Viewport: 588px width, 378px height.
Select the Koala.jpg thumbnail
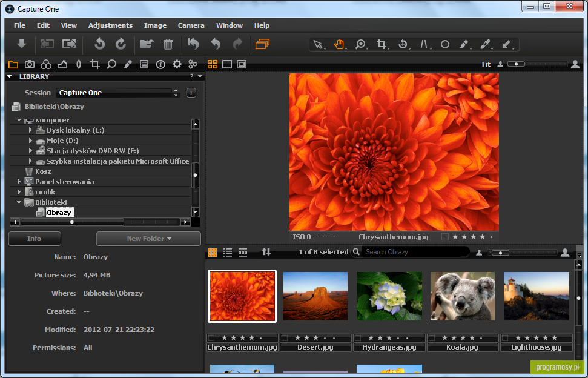(463, 296)
